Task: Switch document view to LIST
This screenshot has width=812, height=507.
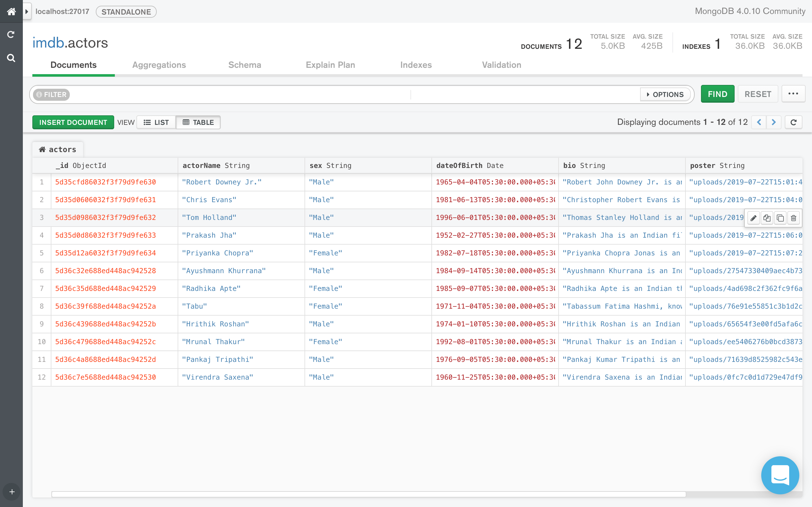Action: pyautogui.click(x=156, y=122)
